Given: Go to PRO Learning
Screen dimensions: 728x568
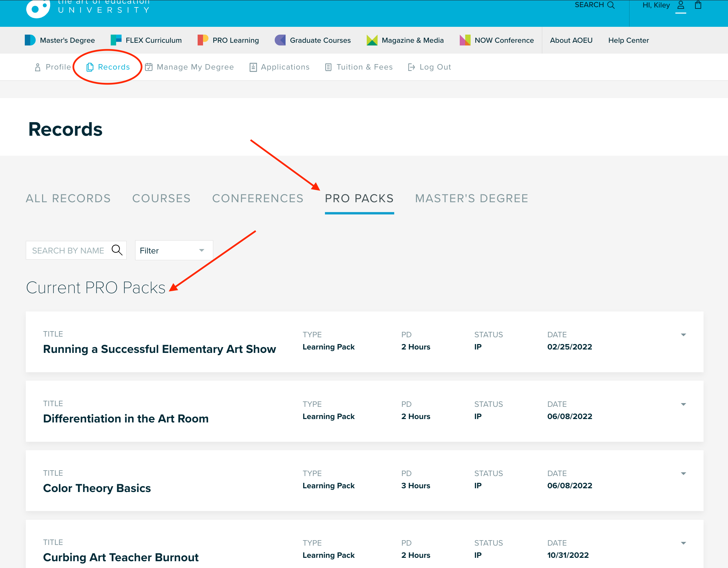Looking at the screenshot, I should (x=236, y=40).
